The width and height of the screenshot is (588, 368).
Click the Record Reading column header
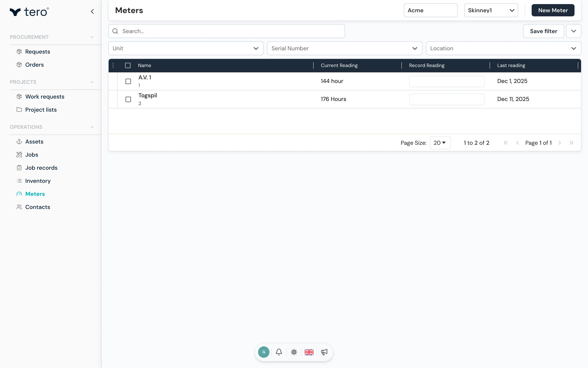point(427,65)
